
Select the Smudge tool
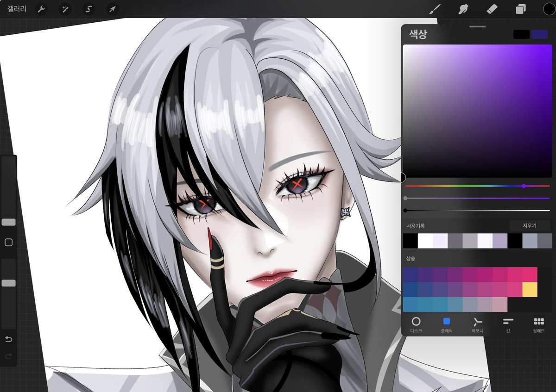click(463, 9)
